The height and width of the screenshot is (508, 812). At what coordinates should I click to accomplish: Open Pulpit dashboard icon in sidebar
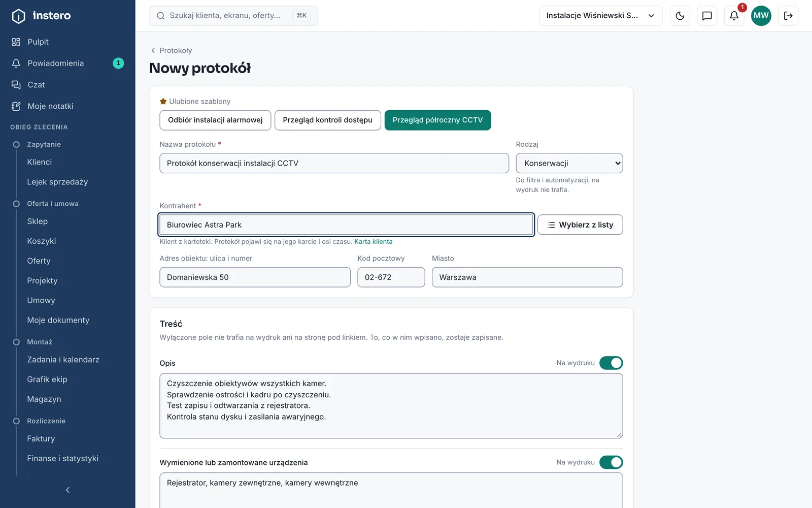[x=16, y=42]
